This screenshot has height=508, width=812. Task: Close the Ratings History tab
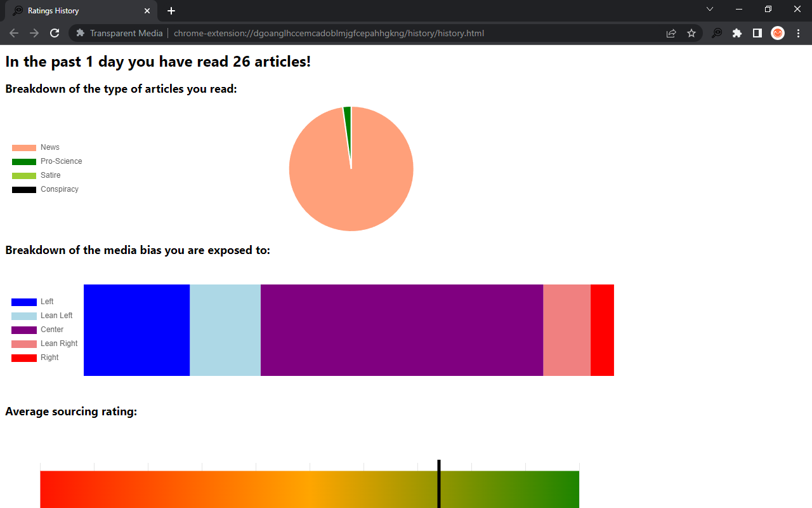tap(147, 11)
